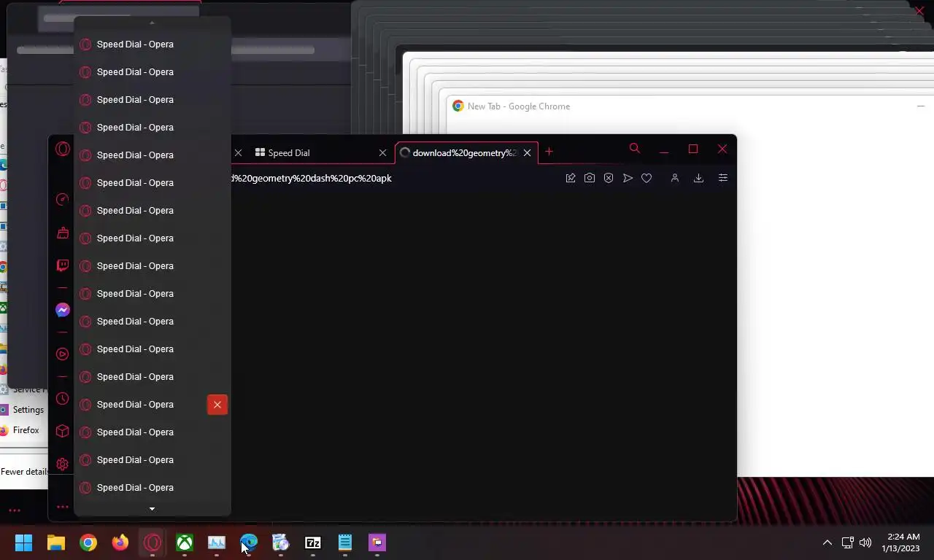Image resolution: width=934 pixels, height=560 pixels.
Task: Select the Firefox row in Task Manager
Action: point(24,430)
